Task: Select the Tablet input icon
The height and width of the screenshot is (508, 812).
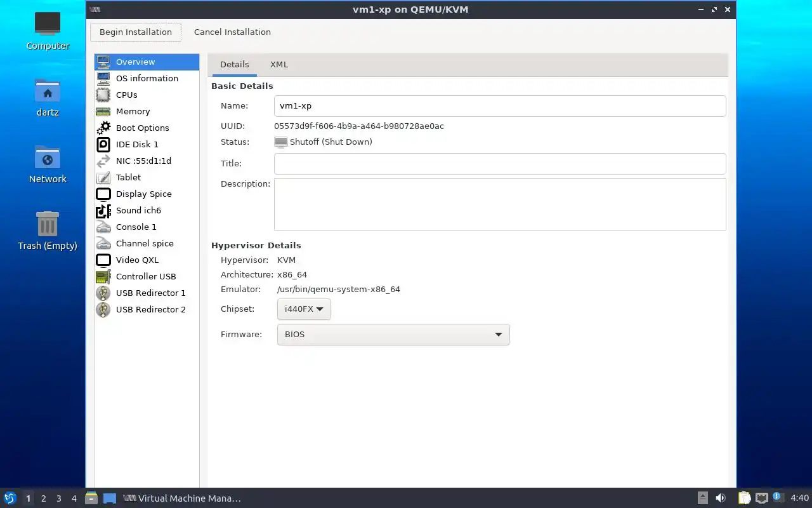Action: coord(103,177)
